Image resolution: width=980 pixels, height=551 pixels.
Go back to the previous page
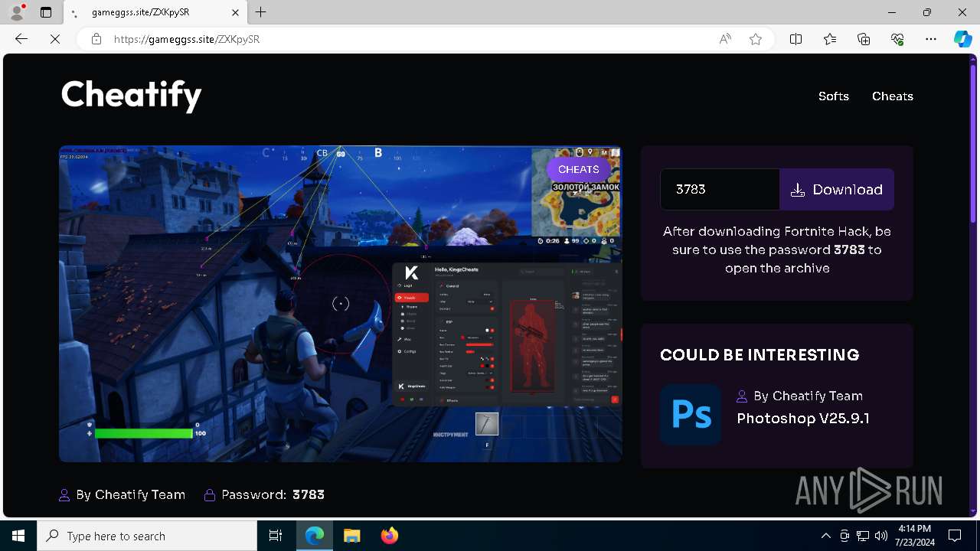21,39
